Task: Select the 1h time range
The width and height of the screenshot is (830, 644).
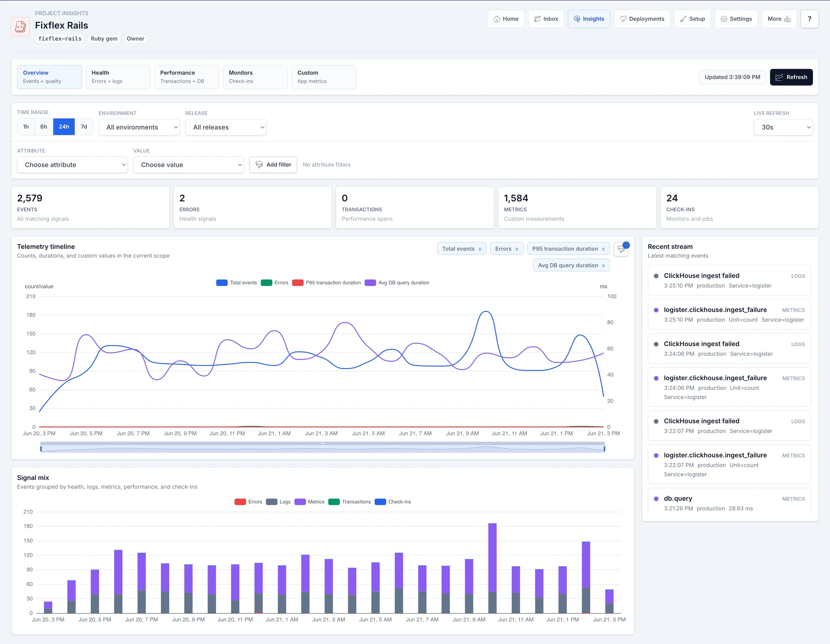Action: (26, 127)
